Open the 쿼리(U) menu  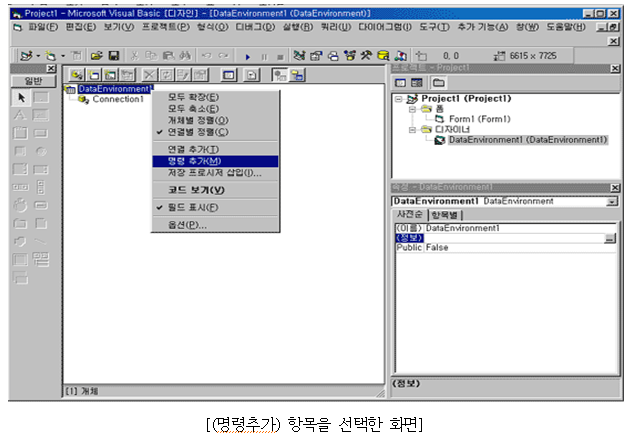coord(336,27)
